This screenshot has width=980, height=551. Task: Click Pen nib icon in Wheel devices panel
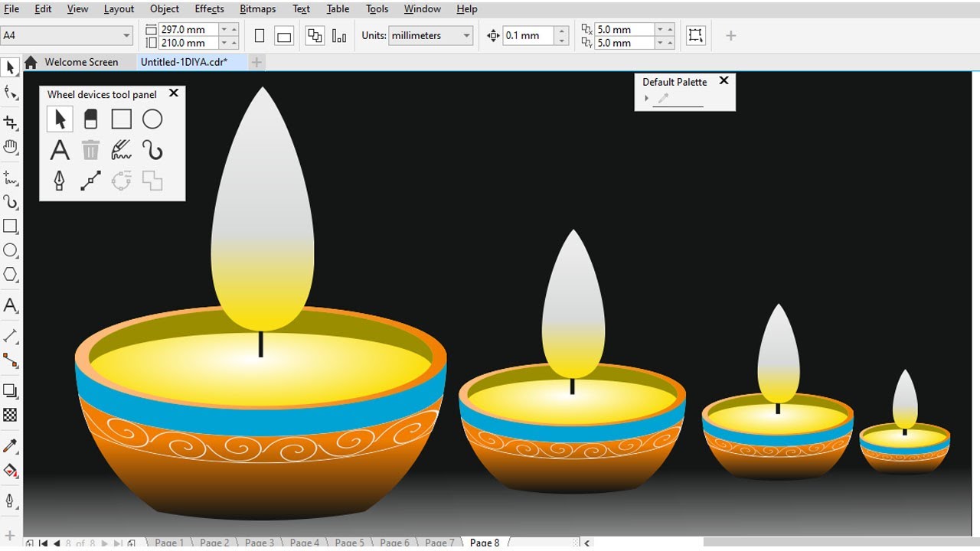(60, 181)
